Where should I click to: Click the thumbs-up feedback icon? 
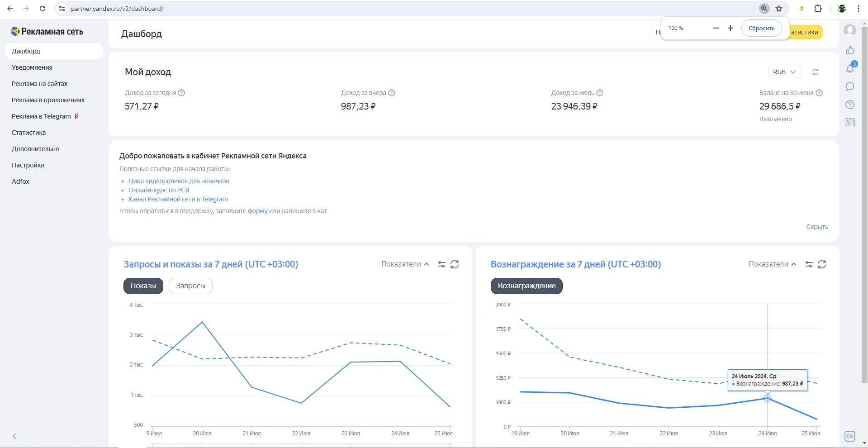pyautogui.click(x=850, y=50)
